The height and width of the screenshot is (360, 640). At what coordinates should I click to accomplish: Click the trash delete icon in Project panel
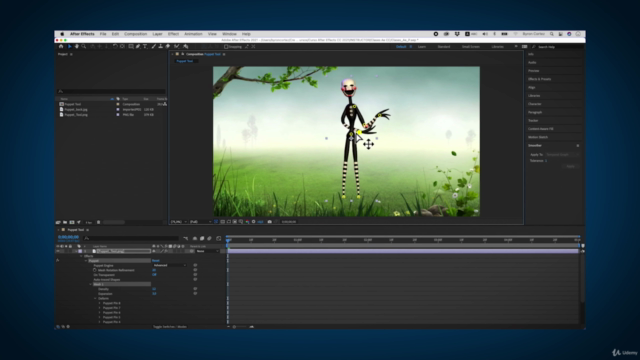[x=98, y=222]
